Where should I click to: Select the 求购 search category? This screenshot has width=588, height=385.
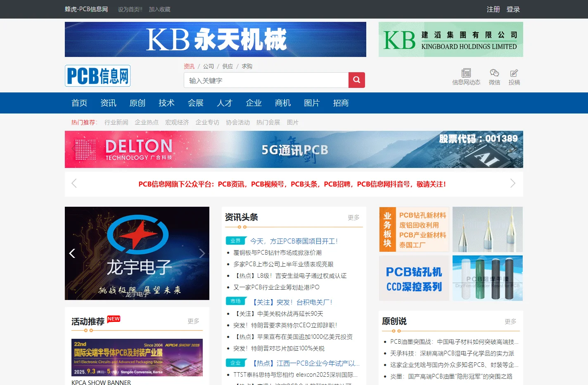[247, 66]
